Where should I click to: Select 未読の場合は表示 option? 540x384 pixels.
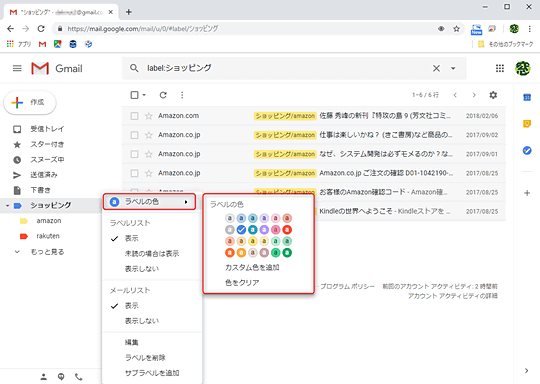[152, 254]
